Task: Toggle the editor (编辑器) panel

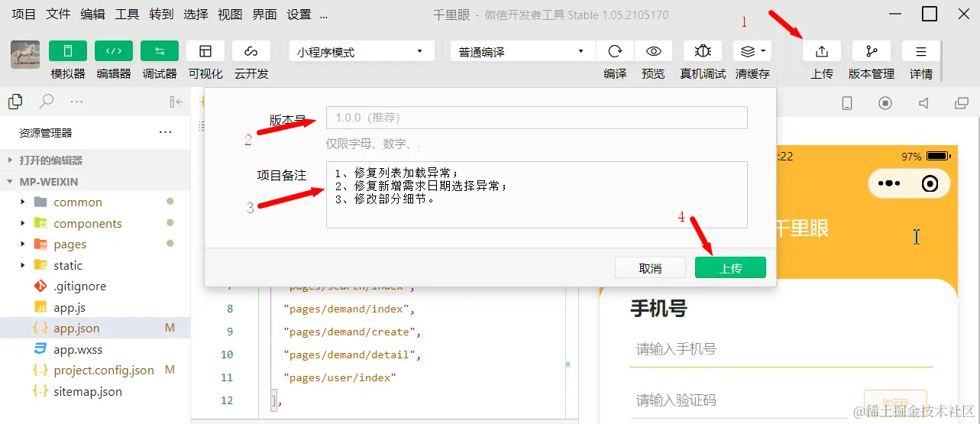Action: coord(114,51)
